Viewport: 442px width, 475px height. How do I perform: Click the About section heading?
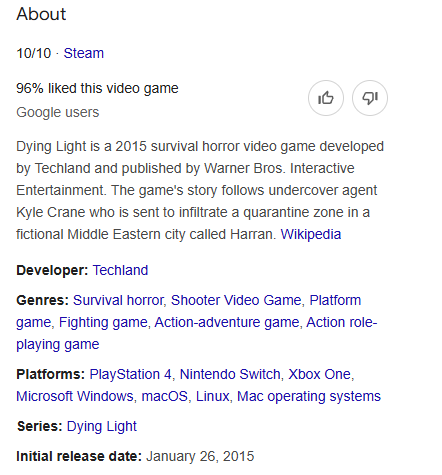[x=41, y=14]
